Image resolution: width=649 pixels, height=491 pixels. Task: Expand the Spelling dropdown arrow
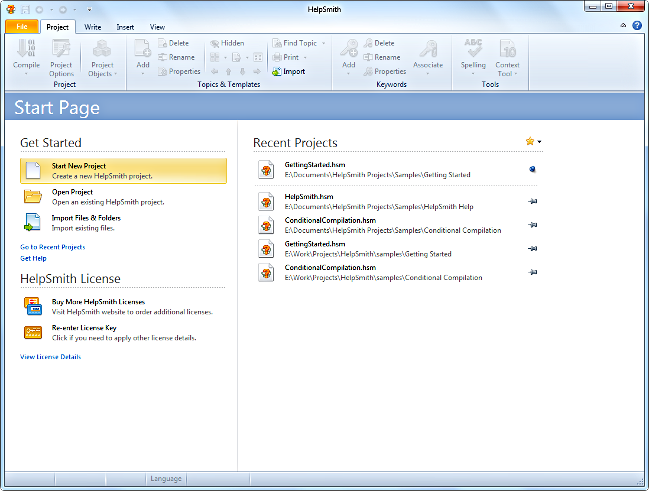(473, 74)
